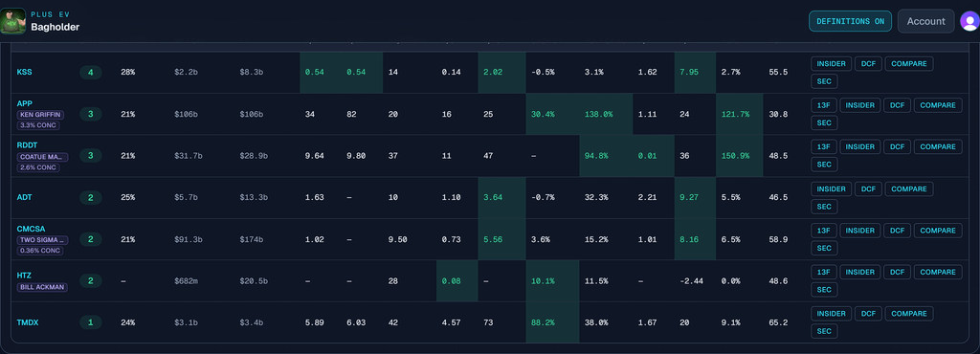Viewport: 980px width, 354px height.
Task: Click the 13F button in HTZ row
Action: pos(824,273)
